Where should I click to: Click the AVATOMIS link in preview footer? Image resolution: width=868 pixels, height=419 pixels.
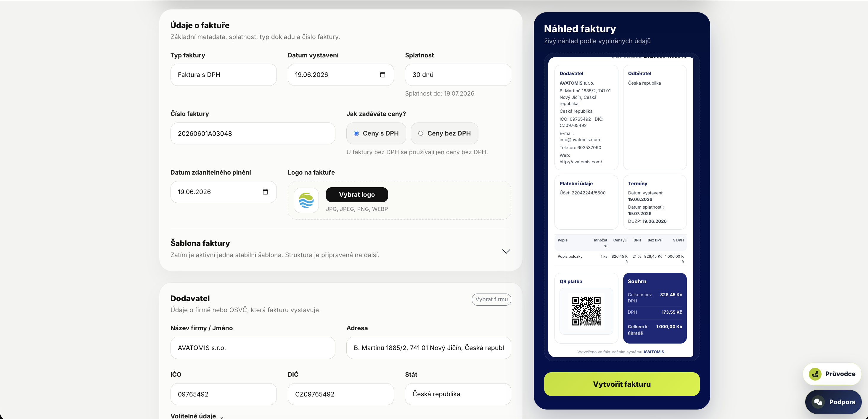654,352
